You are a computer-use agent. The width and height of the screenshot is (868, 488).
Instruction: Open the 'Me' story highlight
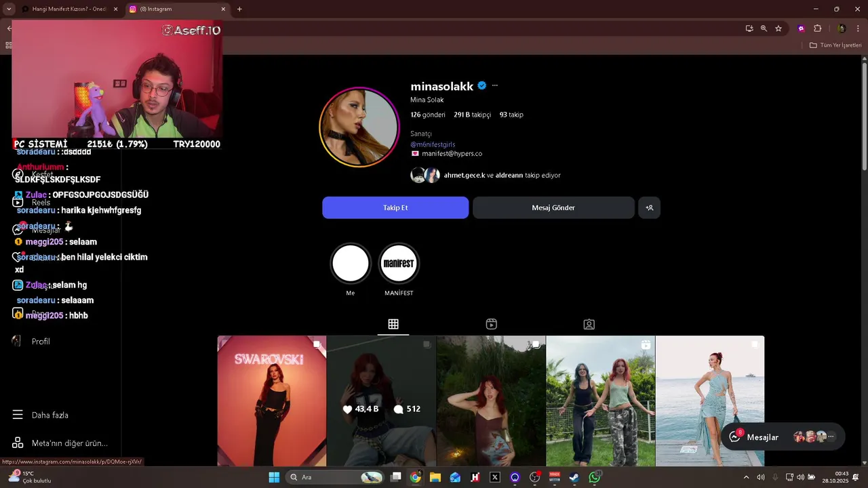point(351,264)
